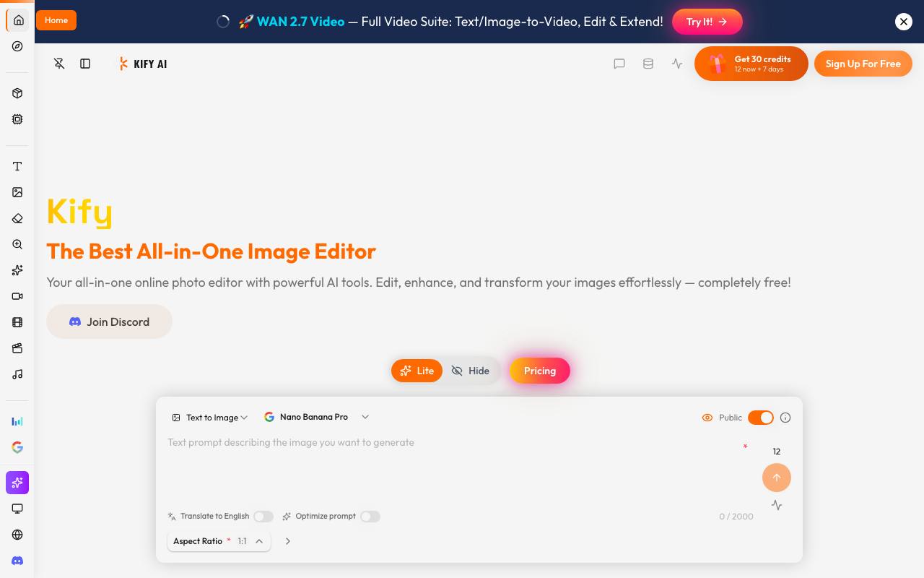The height and width of the screenshot is (578, 924).
Task: Click the activity icon below the submit button
Action: pos(777,505)
